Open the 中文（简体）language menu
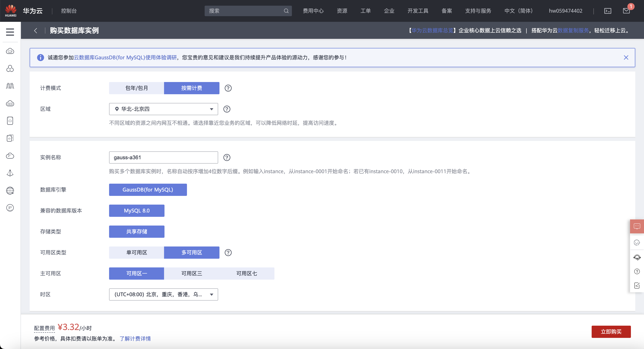The height and width of the screenshot is (349, 644). point(519,11)
